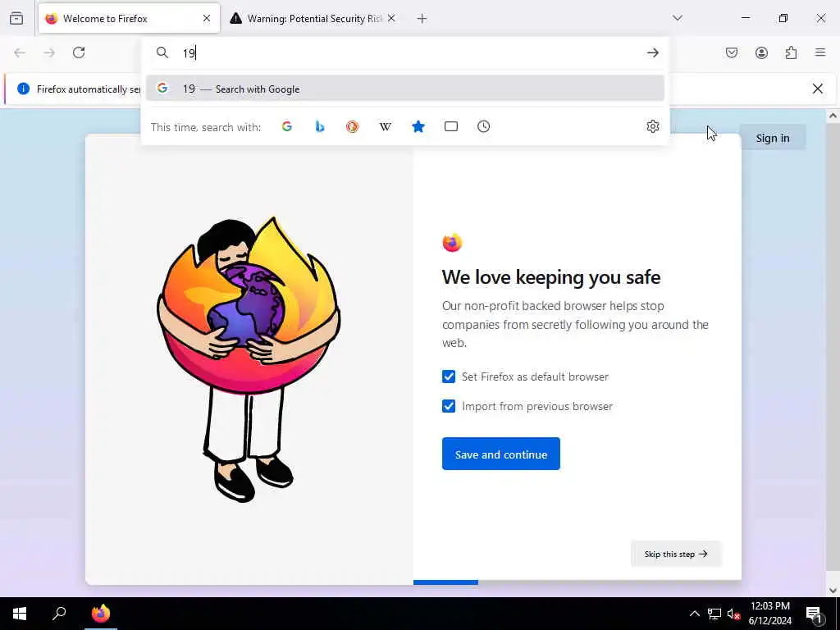Viewport: 840px width, 630px height.
Task: Search in Bookmarks star icon
Action: point(418,126)
